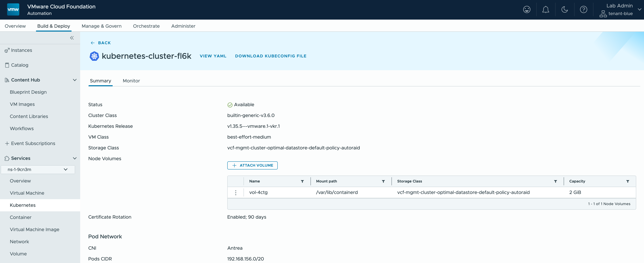Open Container in the sidebar
Viewport: 644px width, 263px height.
(x=20, y=217)
